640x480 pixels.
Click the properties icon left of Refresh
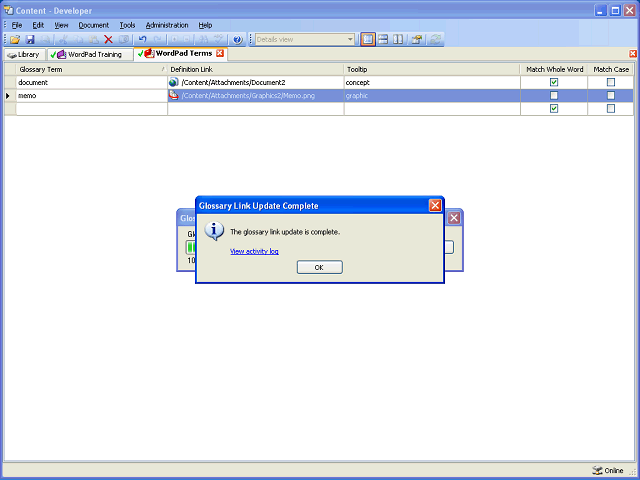point(417,40)
